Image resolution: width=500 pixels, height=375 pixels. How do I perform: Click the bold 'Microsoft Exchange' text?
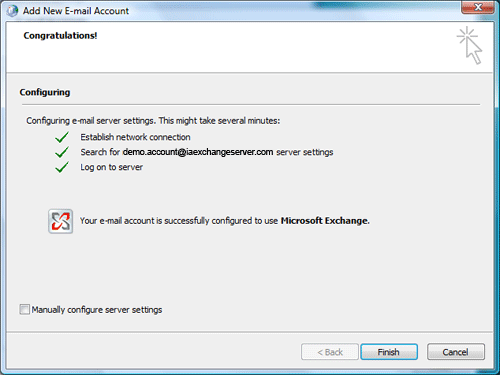point(325,221)
